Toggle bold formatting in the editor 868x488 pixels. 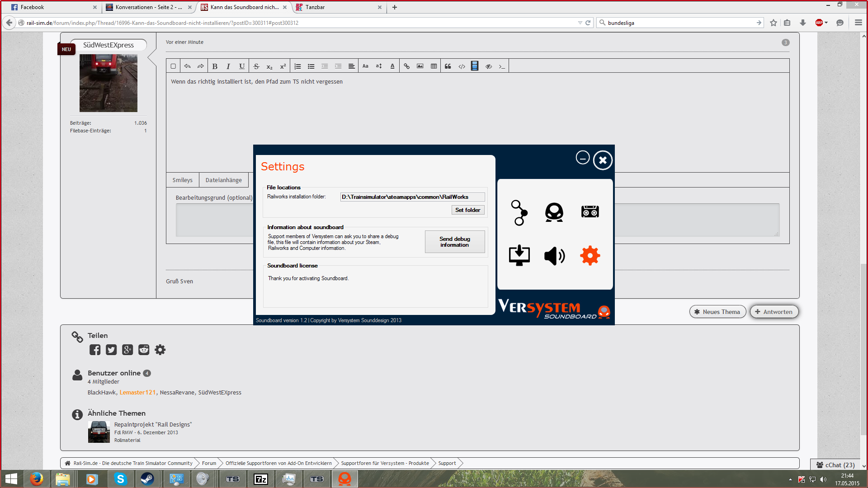215,66
